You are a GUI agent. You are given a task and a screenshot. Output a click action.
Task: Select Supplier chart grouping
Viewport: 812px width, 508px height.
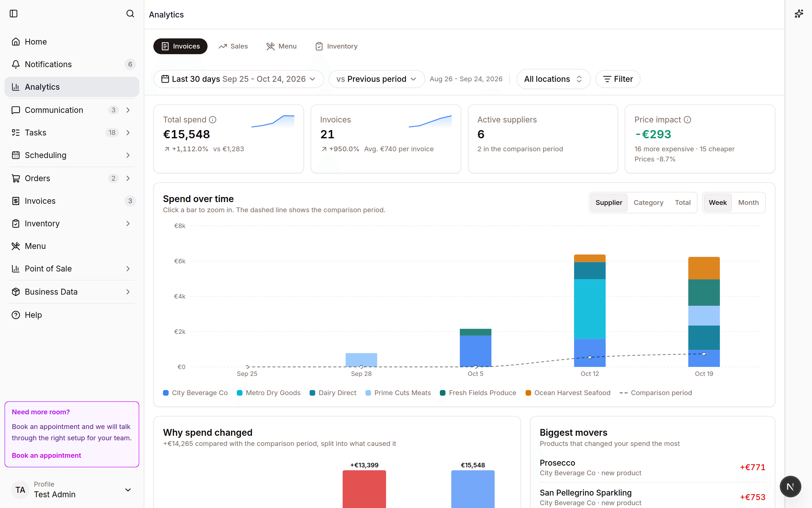pos(609,203)
